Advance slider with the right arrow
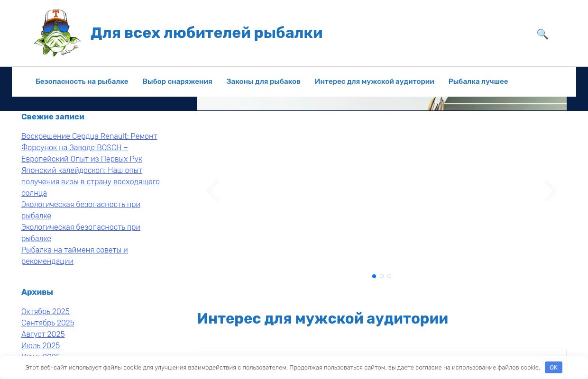The width and height of the screenshot is (588, 379). coord(550,191)
